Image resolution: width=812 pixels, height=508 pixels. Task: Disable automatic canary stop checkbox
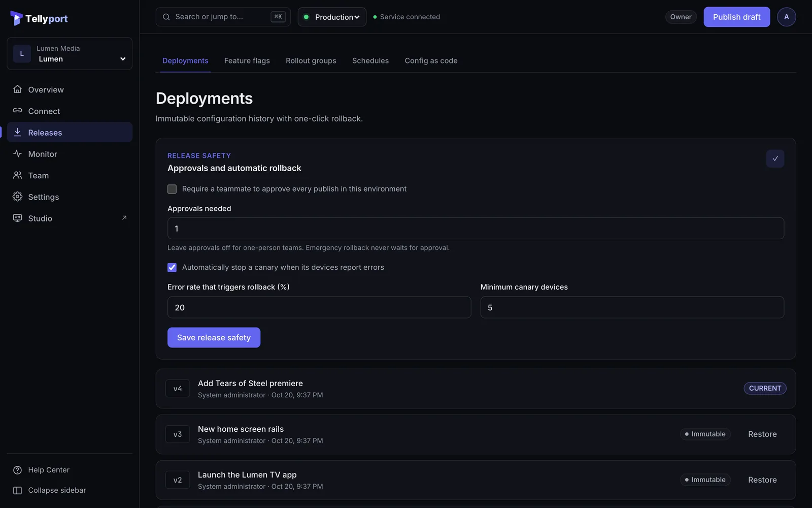tap(172, 267)
